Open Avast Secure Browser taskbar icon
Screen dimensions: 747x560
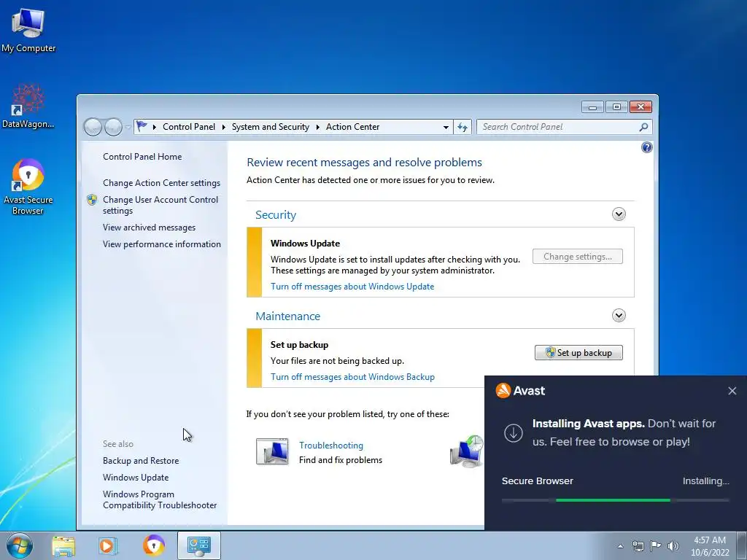point(153,545)
